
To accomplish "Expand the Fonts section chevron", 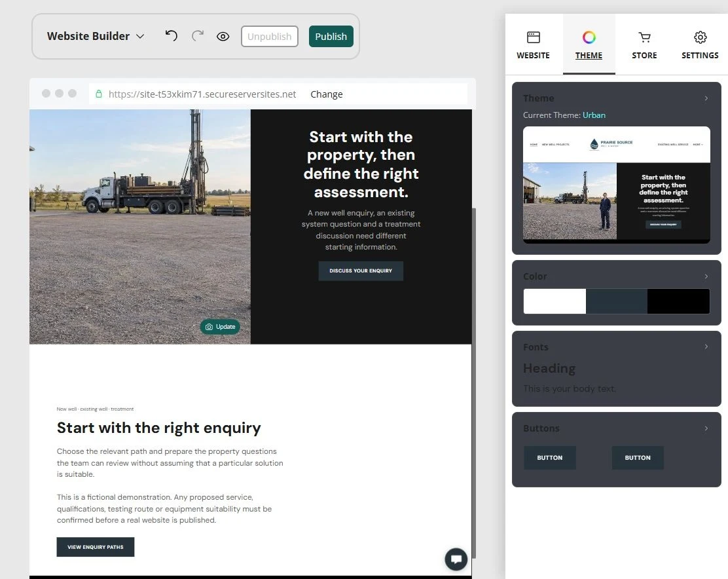I will (x=706, y=346).
